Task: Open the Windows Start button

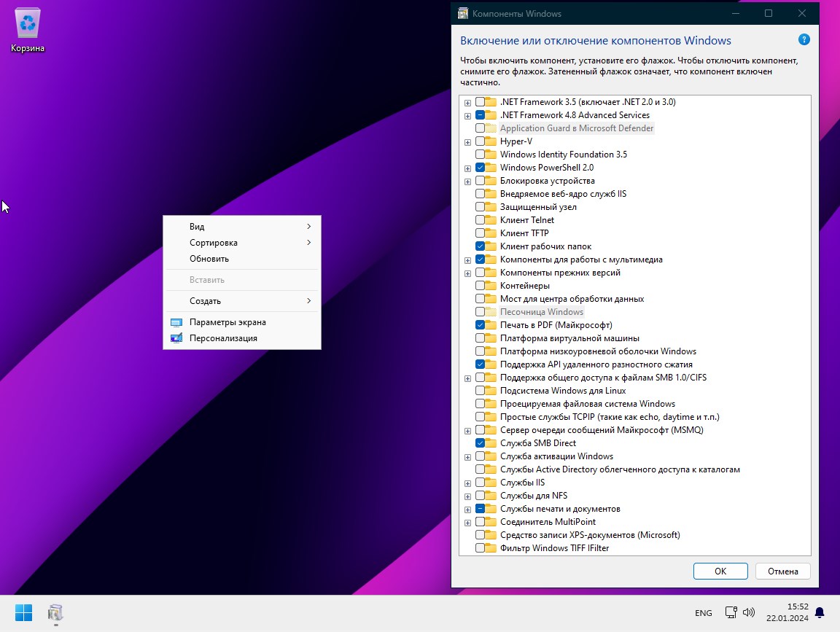Action: click(23, 613)
